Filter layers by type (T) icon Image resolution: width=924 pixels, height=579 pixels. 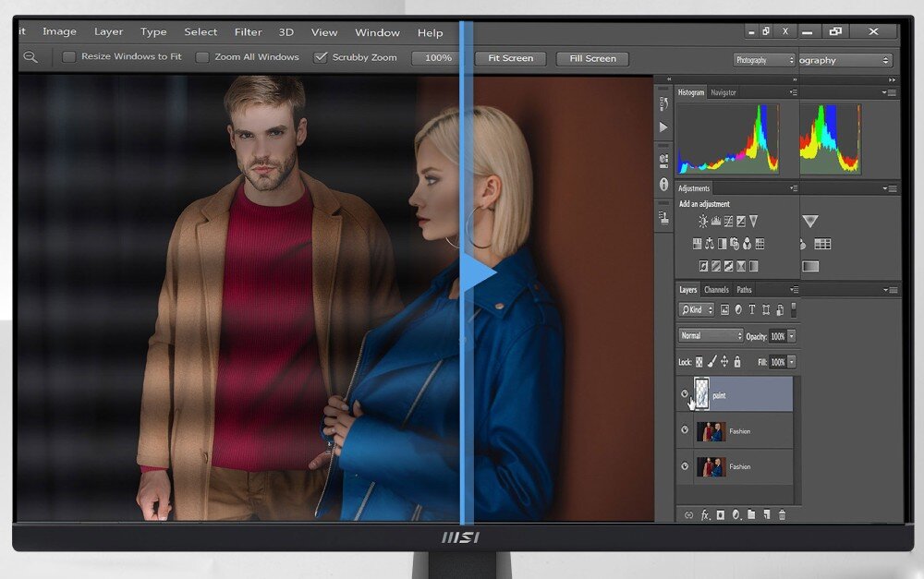(x=752, y=310)
